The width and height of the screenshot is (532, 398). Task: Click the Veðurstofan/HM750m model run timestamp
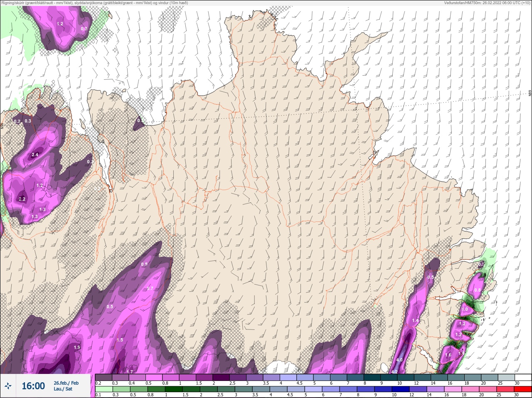[x=487, y=2]
